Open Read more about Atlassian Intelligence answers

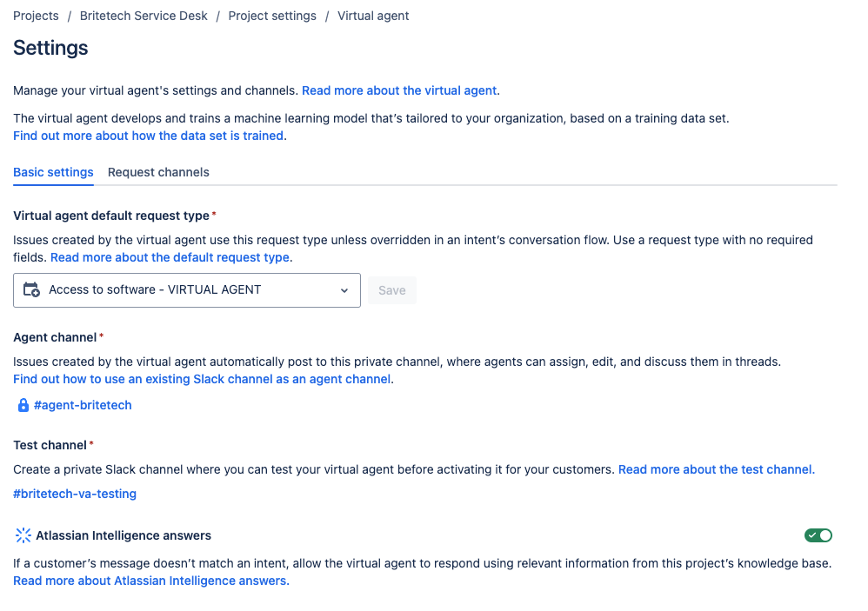(x=150, y=580)
